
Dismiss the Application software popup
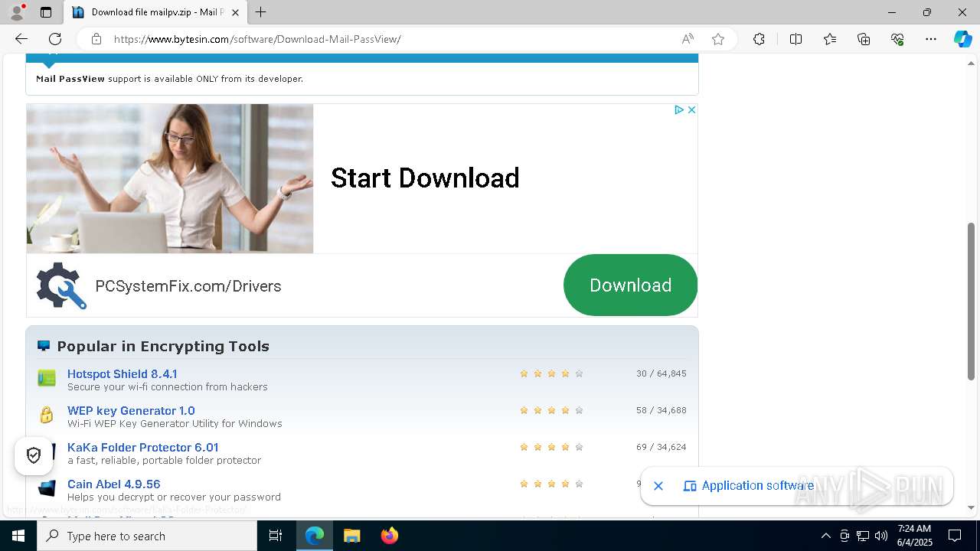(658, 486)
